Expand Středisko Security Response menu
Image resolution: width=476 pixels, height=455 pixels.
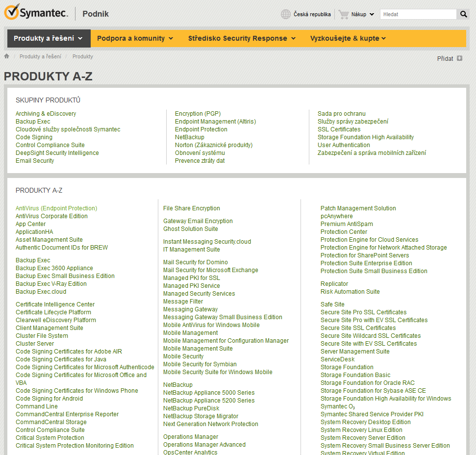point(242,38)
